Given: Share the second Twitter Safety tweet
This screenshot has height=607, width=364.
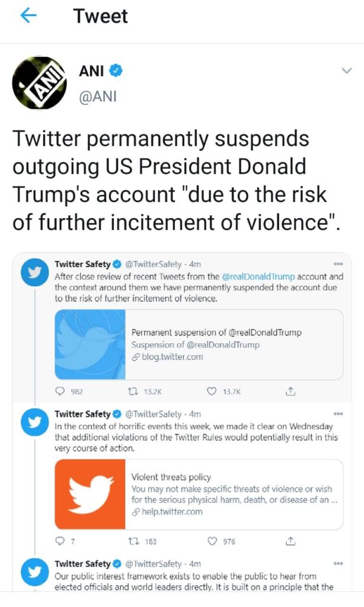Looking at the screenshot, I should pos(290,541).
